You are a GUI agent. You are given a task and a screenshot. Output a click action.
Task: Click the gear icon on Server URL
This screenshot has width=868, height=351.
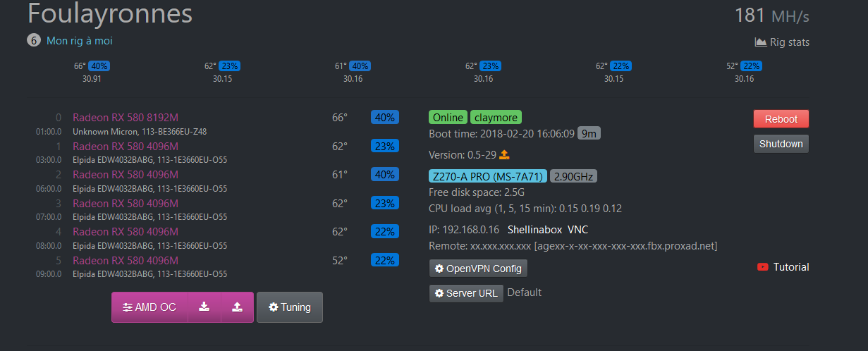click(439, 293)
